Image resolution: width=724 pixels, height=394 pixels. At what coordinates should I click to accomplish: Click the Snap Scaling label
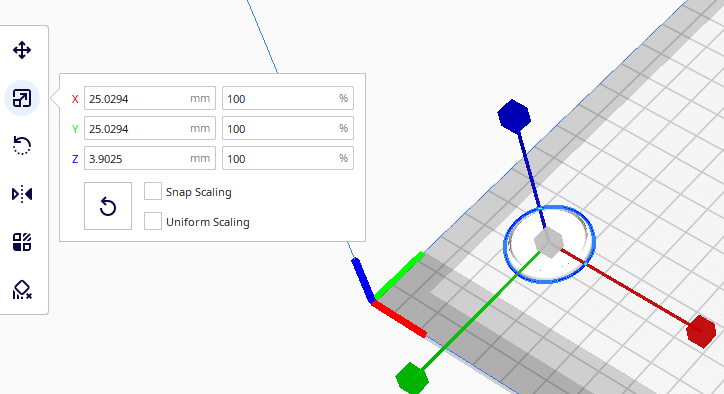199,192
